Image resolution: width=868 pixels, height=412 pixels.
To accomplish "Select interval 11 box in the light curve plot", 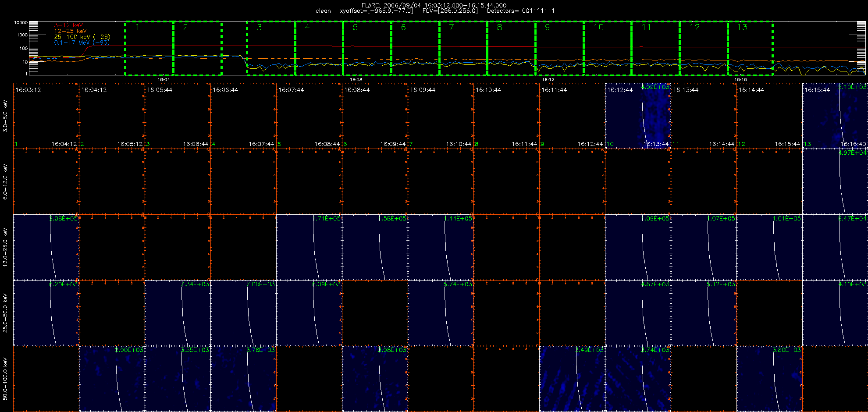I will click(656, 48).
